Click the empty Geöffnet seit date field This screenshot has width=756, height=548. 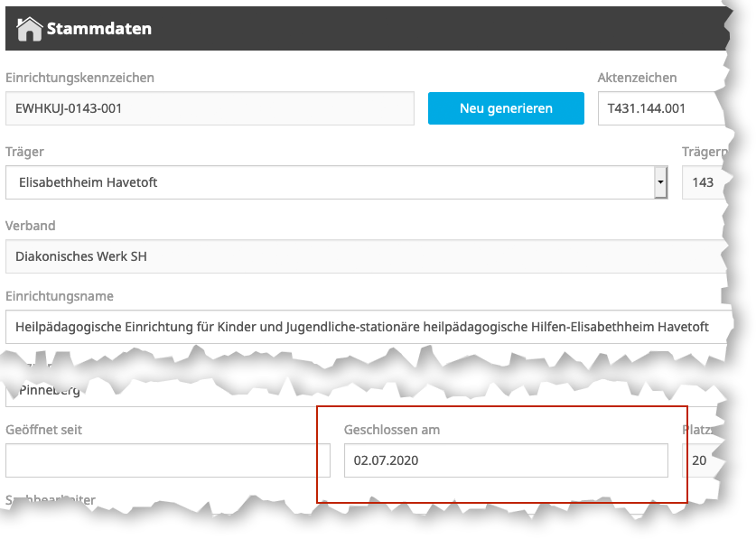[168, 460]
